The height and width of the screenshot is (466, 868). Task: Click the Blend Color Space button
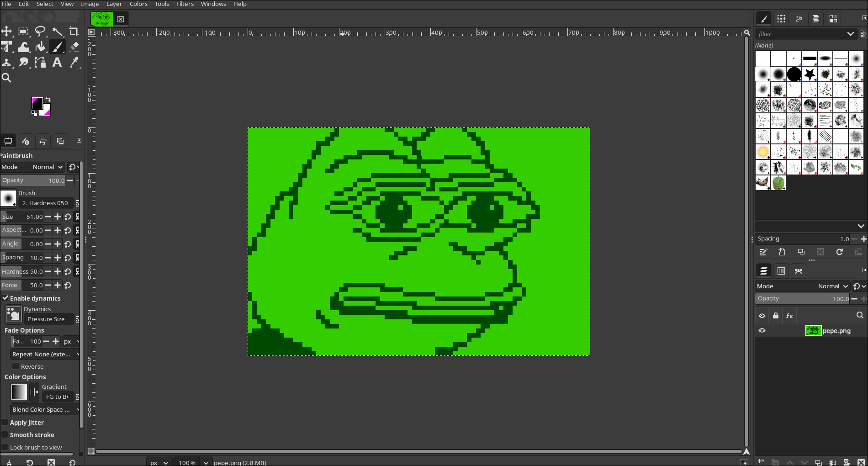coord(44,409)
